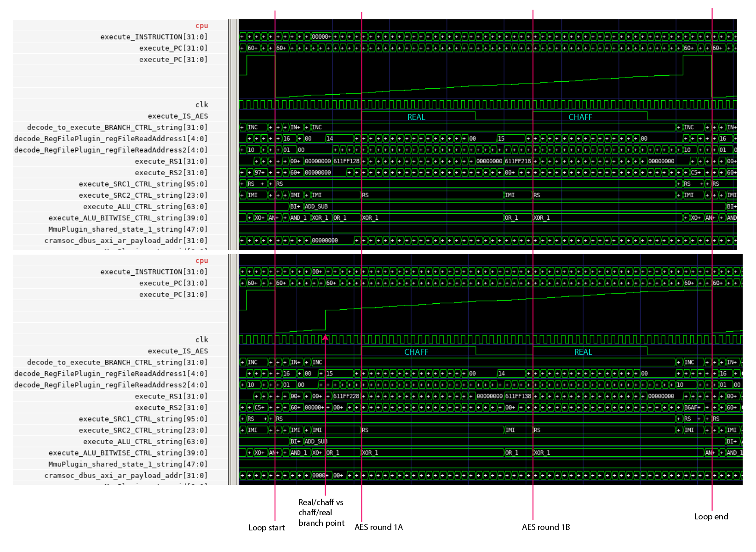Click the 'AES round 1A' annotation label
Image resolution: width=756 pixels, height=552 pixels.
click(x=378, y=527)
